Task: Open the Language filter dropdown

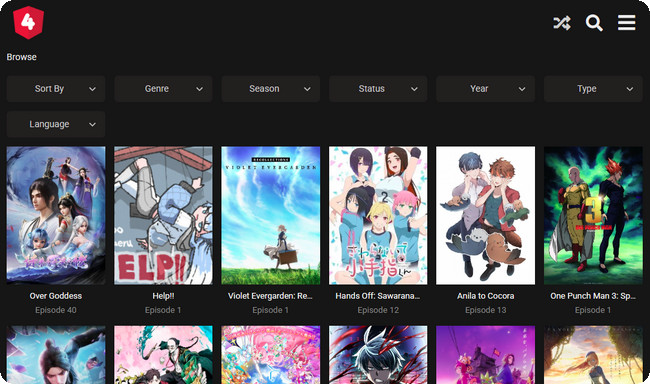Action: [56, 124]
